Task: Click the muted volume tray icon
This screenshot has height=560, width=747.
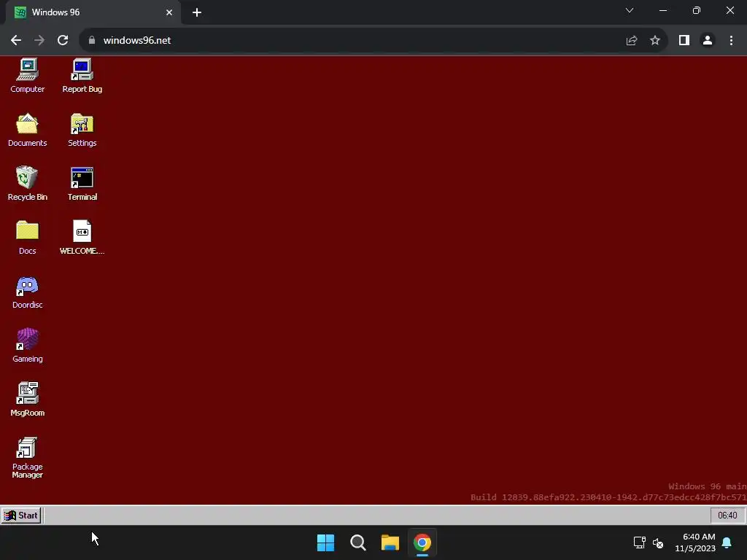Action: (x=658, y=542)
